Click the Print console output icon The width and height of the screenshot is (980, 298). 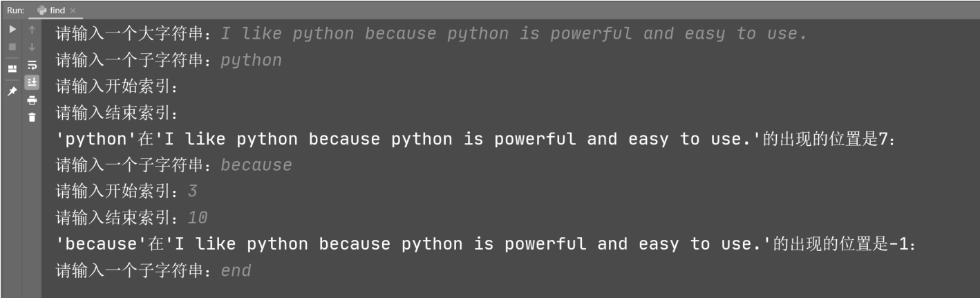31,100
